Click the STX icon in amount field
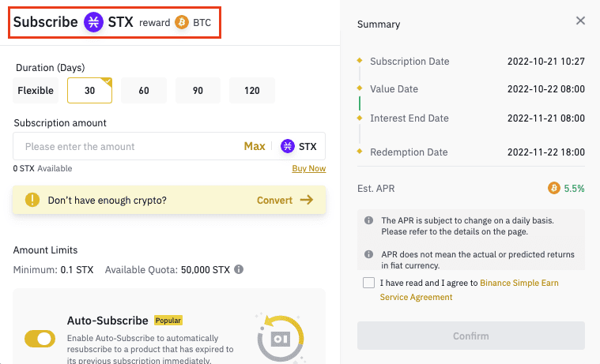Viewport: 600px width, 364px height. [x=288, y=146]
